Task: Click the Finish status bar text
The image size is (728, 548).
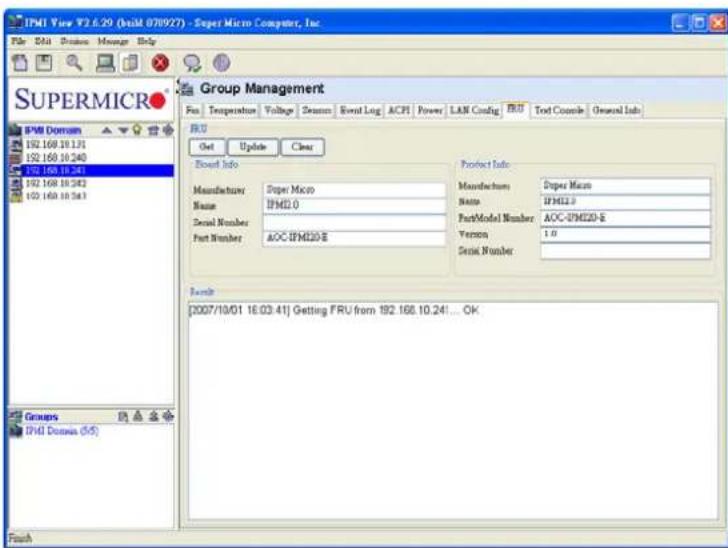Action: click(20, 538)
